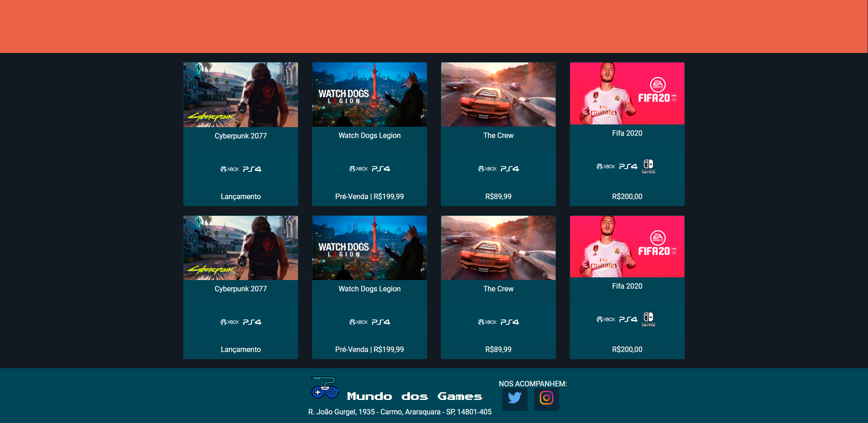Open the second-row Watch Dogs Legion cover image
Viewport: 868px width, 423px height.
(x=369, y=248)
